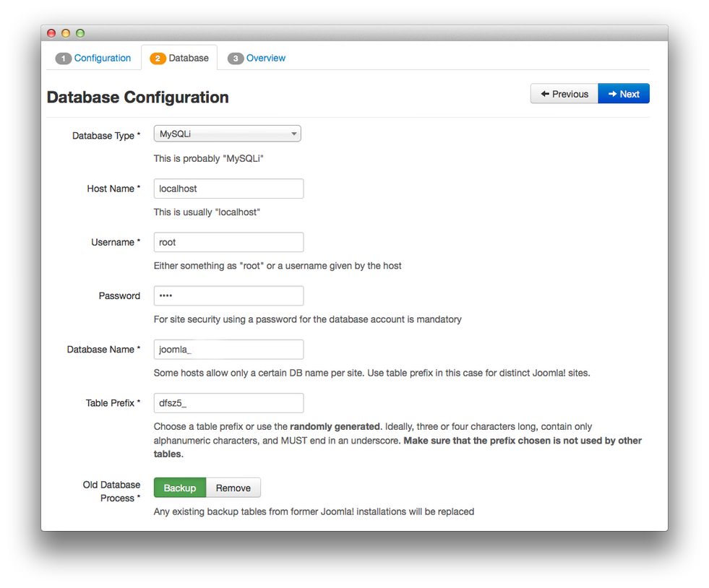Click the orange step 2 Database circle
Viewport: 709px width, 588px height.
pos(158,58)
